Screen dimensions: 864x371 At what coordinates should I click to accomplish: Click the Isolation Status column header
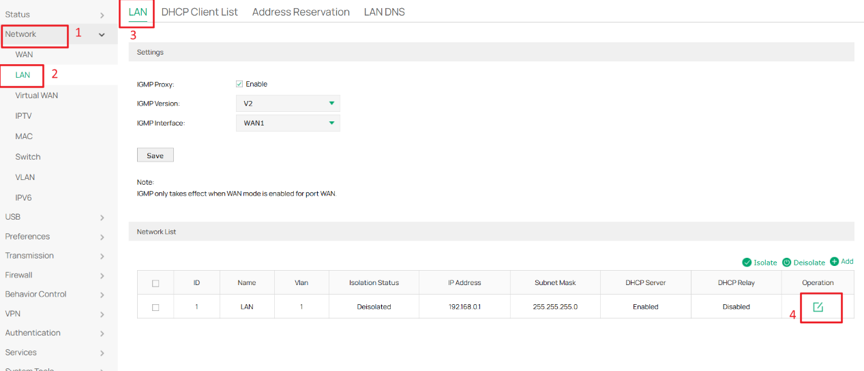(374, 283)
